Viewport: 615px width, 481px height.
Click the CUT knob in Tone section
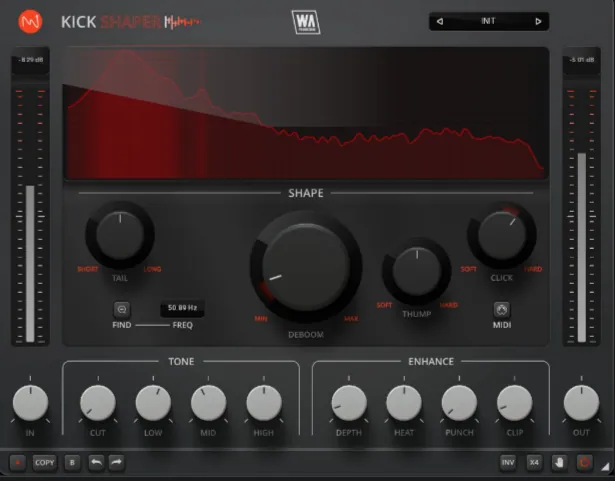[x=98, y=403]
